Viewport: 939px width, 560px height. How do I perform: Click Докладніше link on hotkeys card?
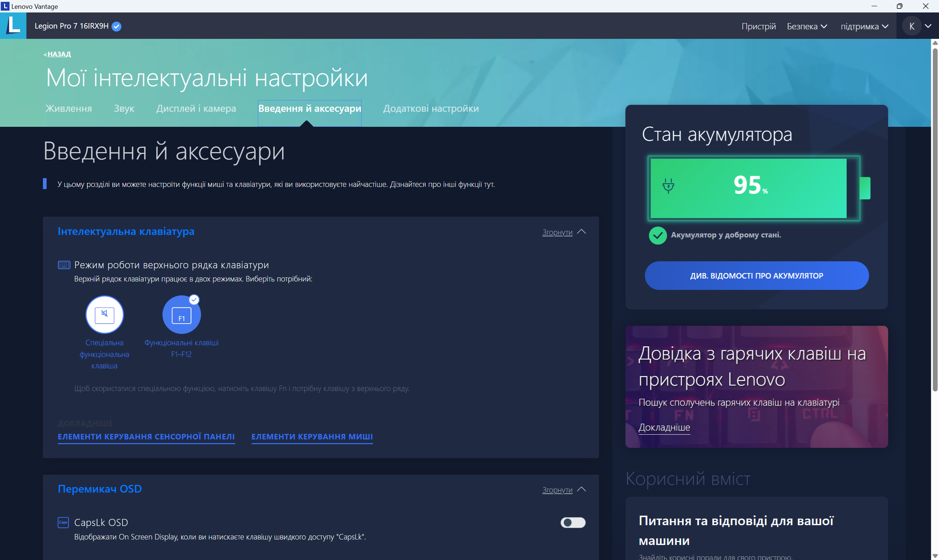pos(664,427)
